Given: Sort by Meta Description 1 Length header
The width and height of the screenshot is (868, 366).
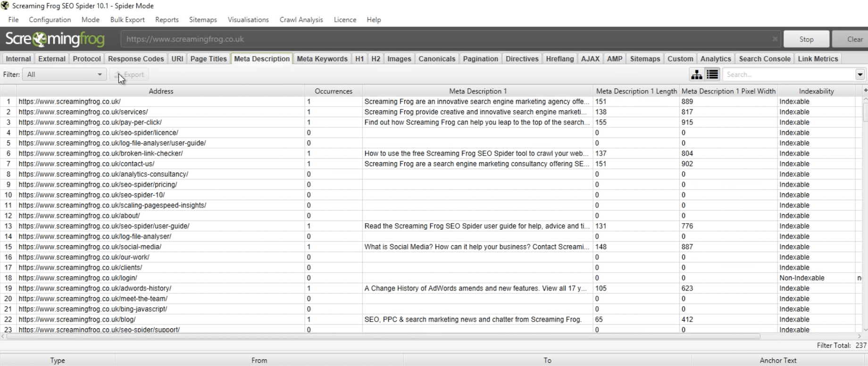Looking at the screenshot, I should click(636, 91).
